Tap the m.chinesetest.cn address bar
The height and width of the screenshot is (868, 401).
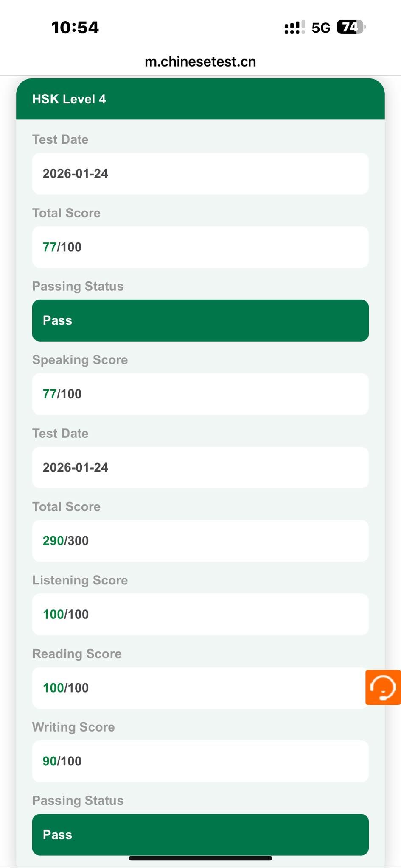point(200,62)
